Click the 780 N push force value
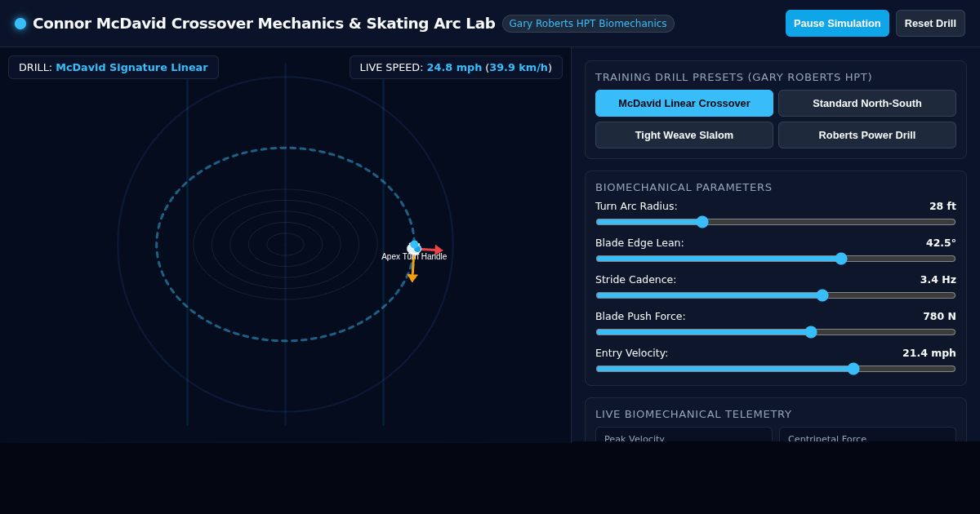Screen dimensions: 980x514 [x=939, y=317]
